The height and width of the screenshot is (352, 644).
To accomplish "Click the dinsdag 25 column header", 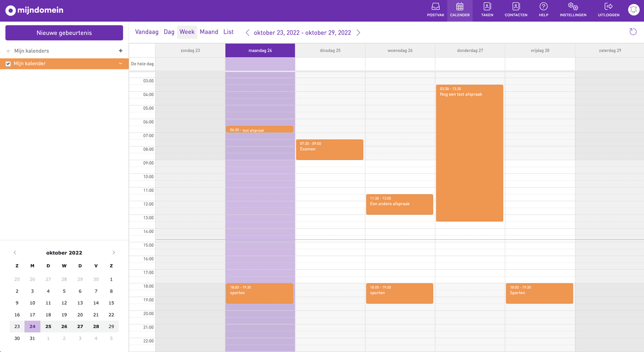I will coord(330,51).
